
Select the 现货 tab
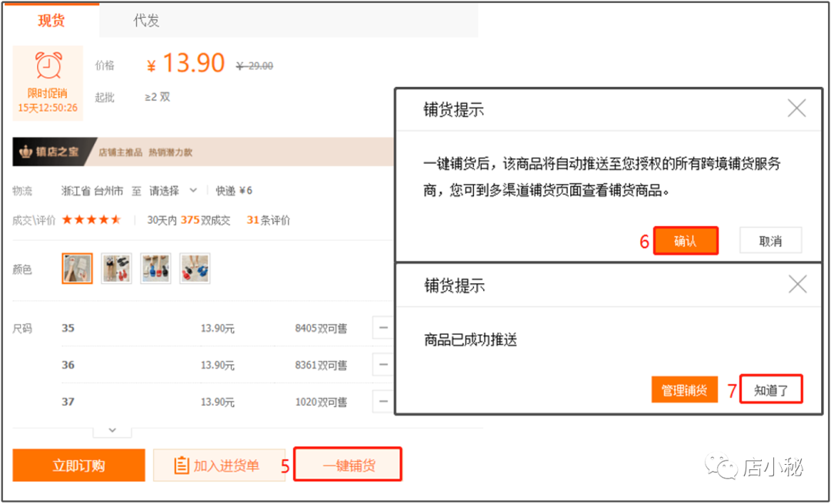(48, 20)
